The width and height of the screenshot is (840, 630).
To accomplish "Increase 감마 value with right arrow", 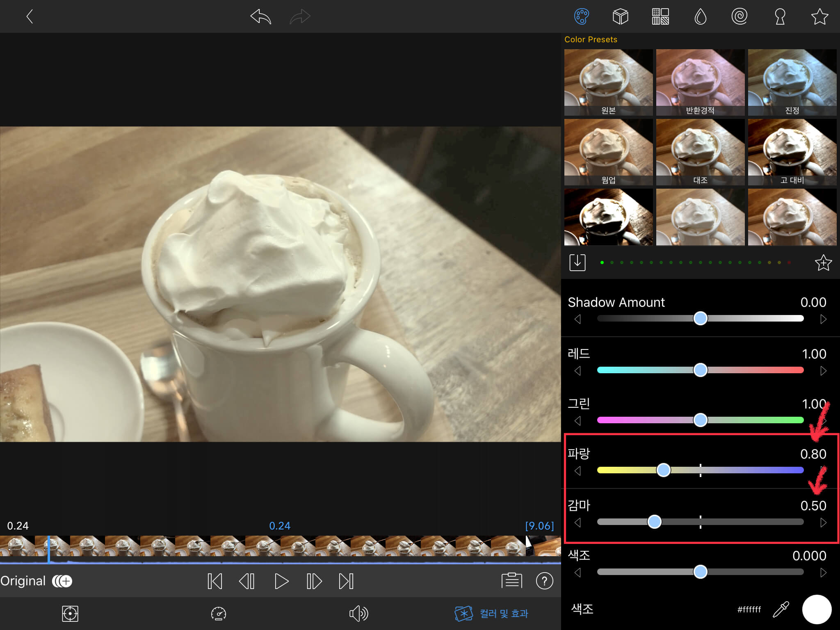I will click(x=823, y=523).
